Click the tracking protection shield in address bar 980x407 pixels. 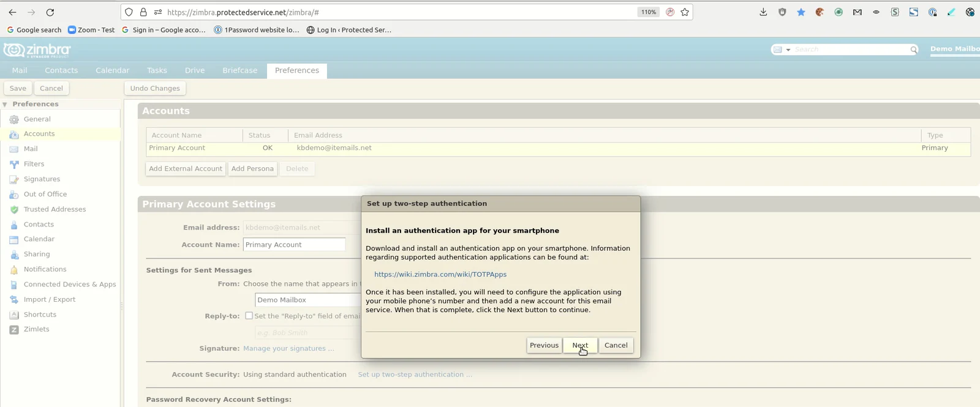click(129, 12)
